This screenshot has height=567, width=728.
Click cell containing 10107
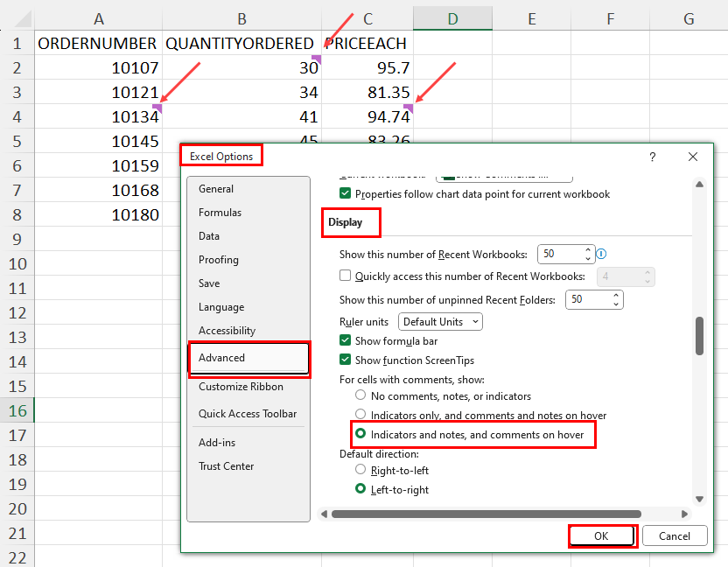tap(98, 67)
